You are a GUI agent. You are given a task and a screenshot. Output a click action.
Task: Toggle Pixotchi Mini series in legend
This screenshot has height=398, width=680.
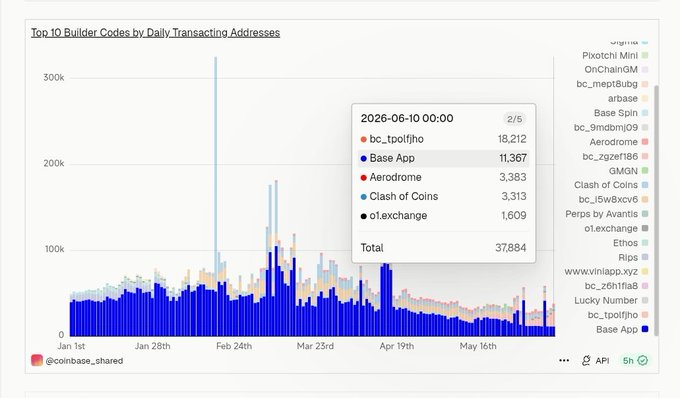[x=615, y=55]
